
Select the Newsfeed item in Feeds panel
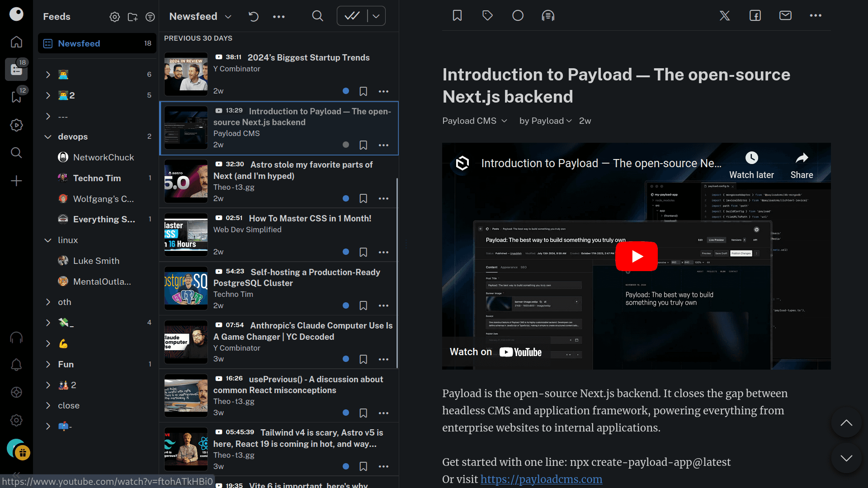97,43
